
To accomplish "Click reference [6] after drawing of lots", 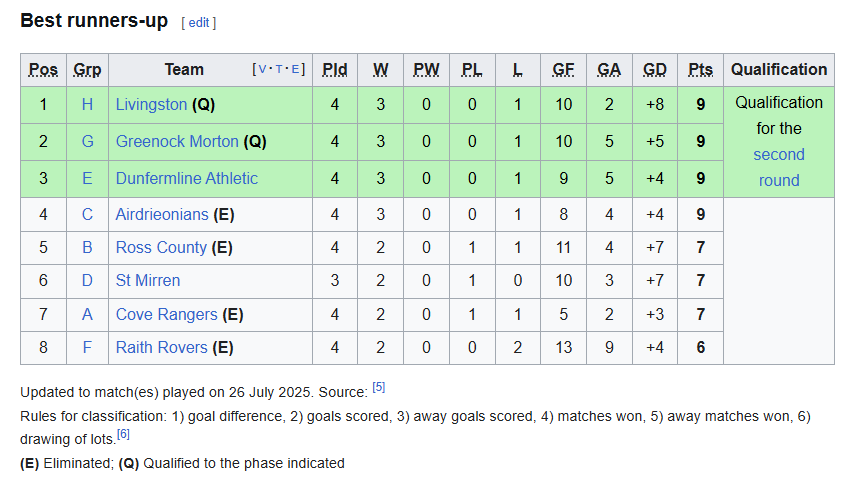I will pyautogui.click(x=123, y=433).
